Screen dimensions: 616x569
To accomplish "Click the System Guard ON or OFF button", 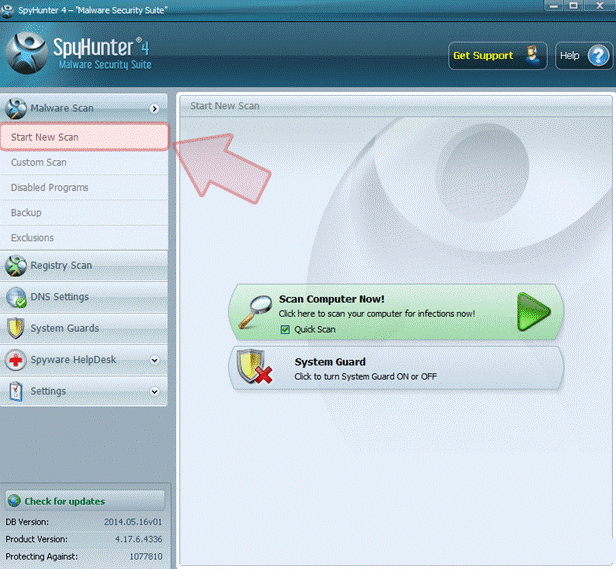I will point(396,368).
